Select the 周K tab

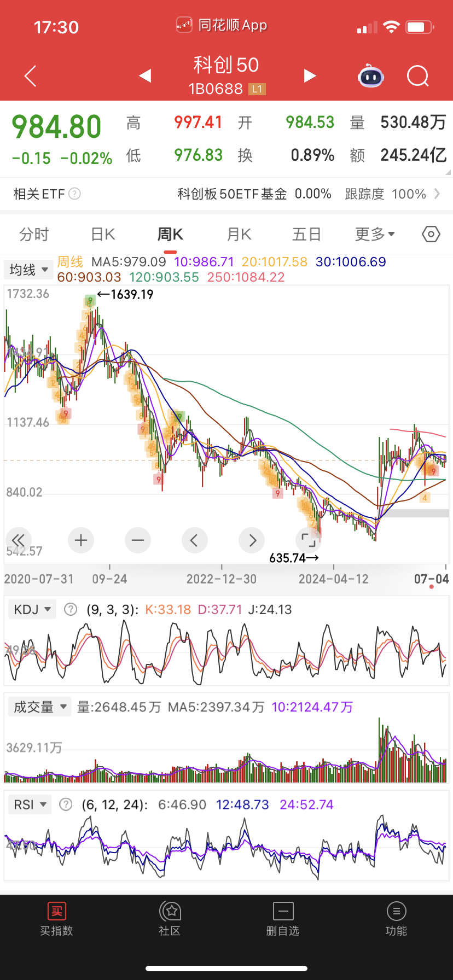coord(170,235)
